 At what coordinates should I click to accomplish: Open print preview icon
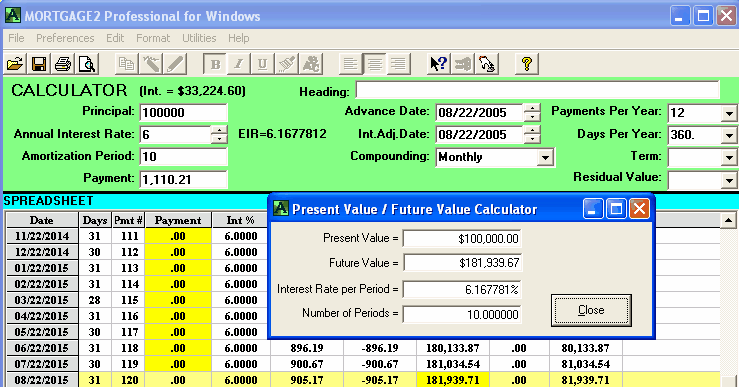click(x=87, y=64)
